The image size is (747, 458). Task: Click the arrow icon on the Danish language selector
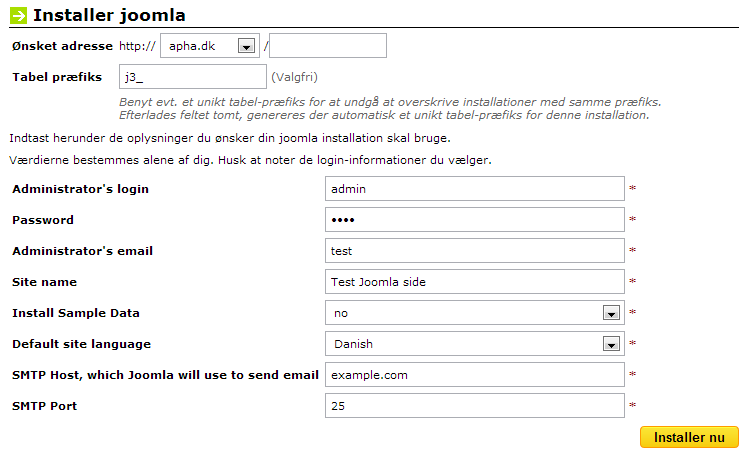click(x=611, y=344)
